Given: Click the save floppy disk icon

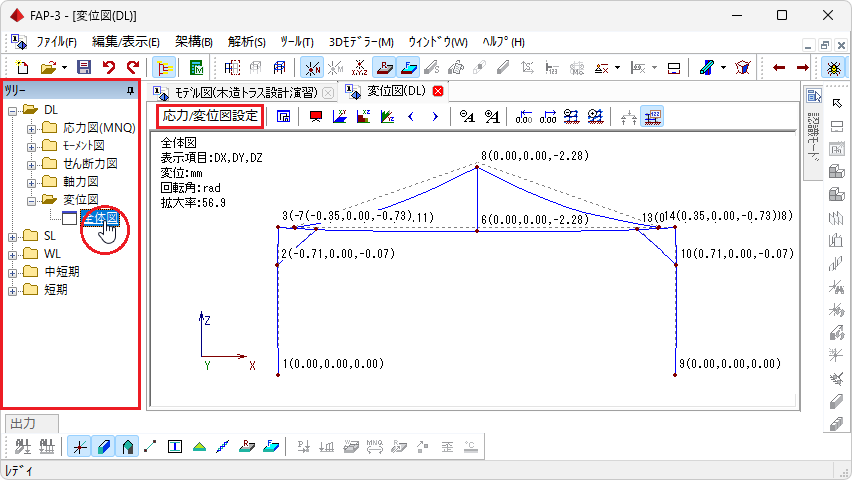Looking at the screenshot, I should pyautogui.click(x=84, y=67).
